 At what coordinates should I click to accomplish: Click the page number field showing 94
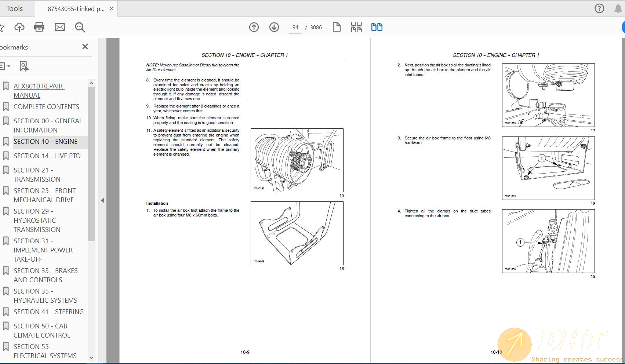295,28
